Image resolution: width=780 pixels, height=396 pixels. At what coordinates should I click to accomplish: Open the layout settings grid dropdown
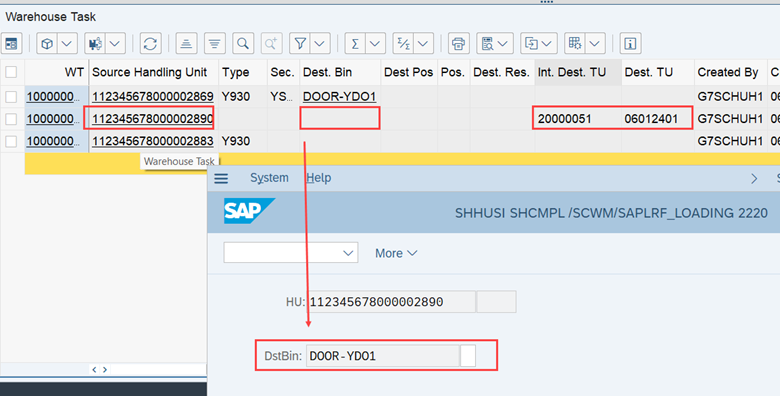click(575, 44)
